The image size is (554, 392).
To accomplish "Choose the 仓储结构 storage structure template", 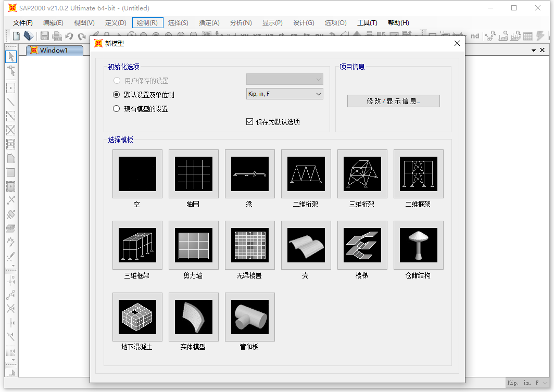I will (x=418, y=245).
